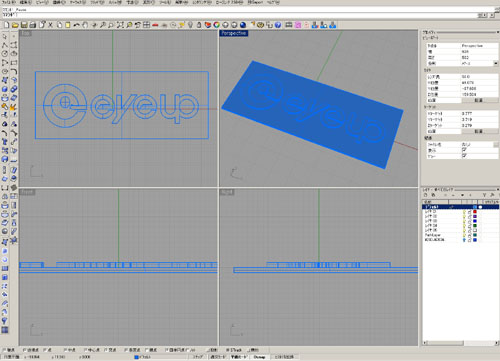
Task: Activate the Pan hand tool
Action: 85,25
